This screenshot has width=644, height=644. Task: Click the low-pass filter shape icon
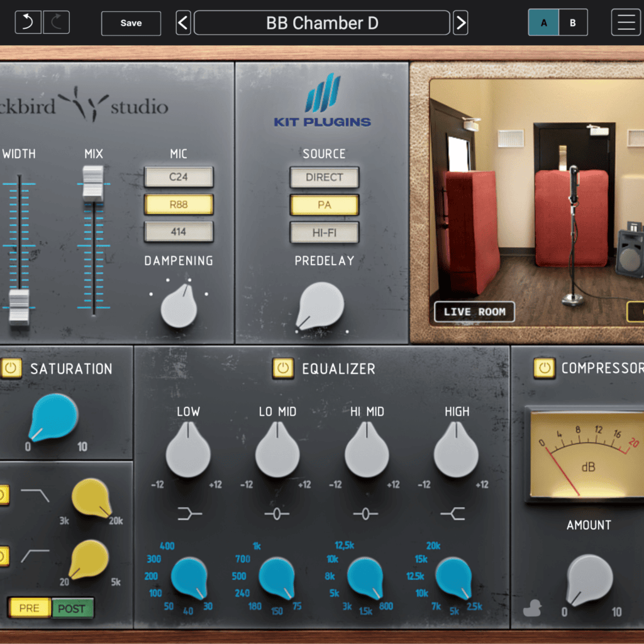(35, 495)
